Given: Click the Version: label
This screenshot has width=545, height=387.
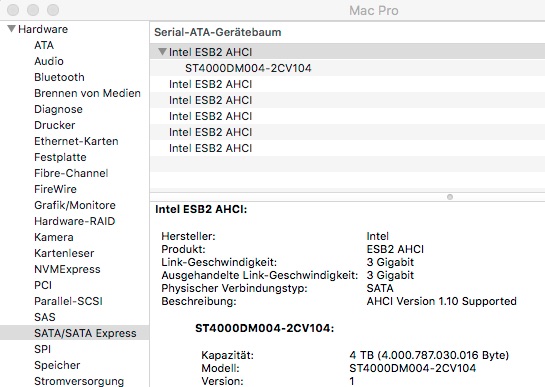Looking at the screenshot, I should [x=222, y=381].
